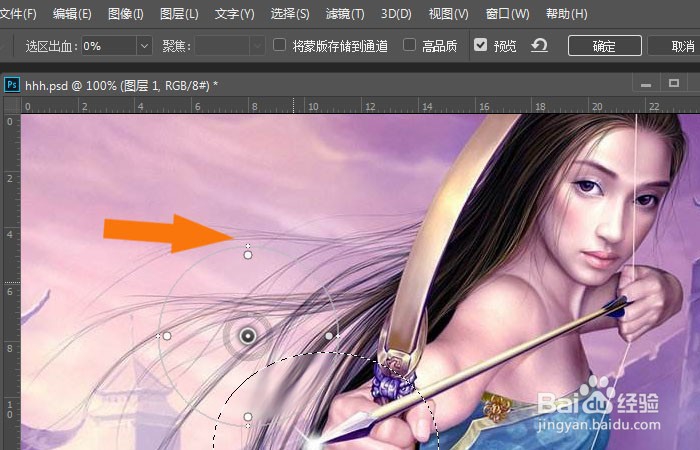This screenshot has width=700, height=450.
Task: Click the 选区出血 percentage field
Action: (108, 46)
